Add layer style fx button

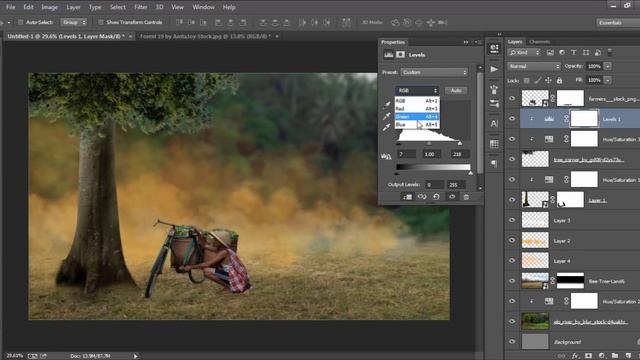576,356
